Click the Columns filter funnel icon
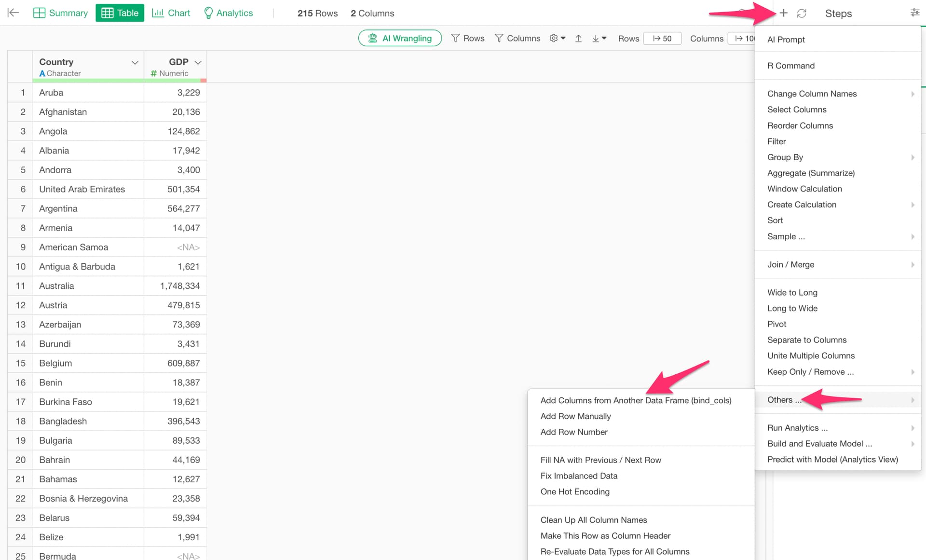The width and height of the screenshot is (926, 560). click(x=499, y=38)
